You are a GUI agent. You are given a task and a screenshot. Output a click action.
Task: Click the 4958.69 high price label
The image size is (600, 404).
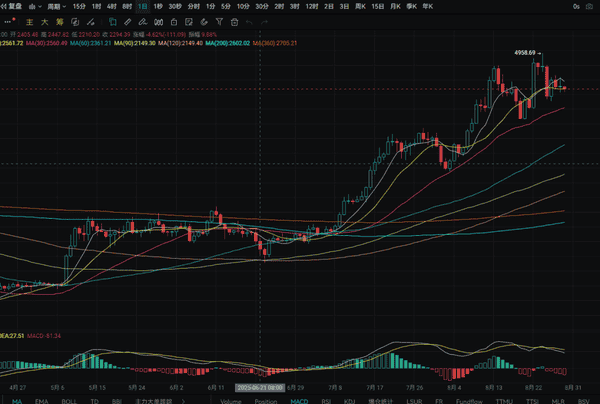[526, 53]
